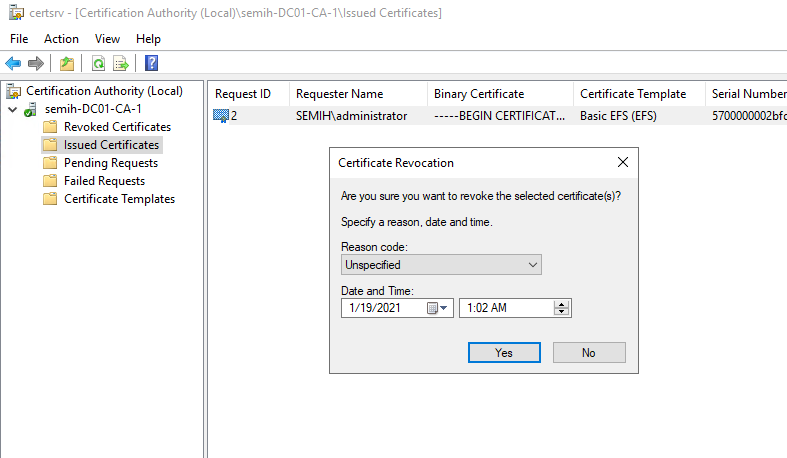
Task: Close the Certificate Revocation dialog
Action: pyautogui.click(x=622, y=162)
